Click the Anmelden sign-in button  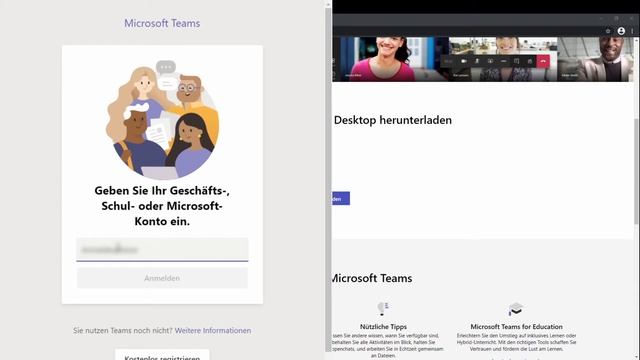(x=162, y=278)
